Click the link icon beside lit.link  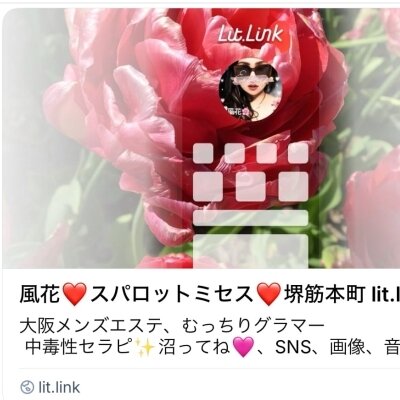27,388
